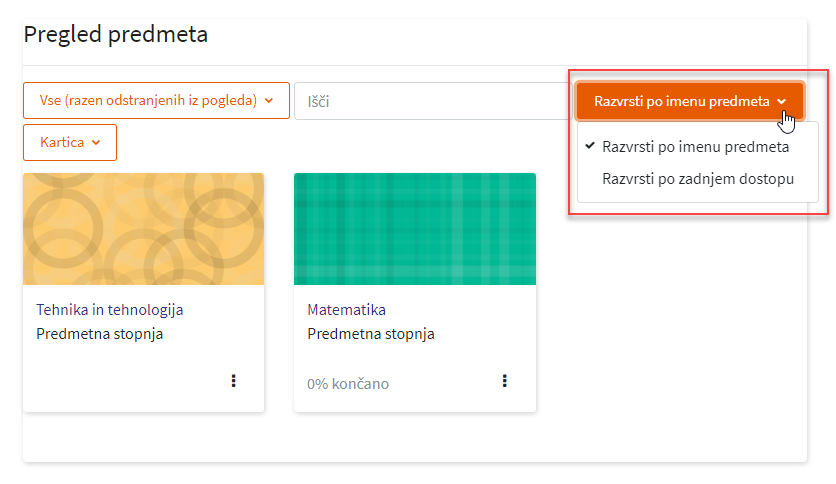Select Razvrsti po imenu predmeta menu option
Image resolution: width=836 pixels, height=484 pixels.
695,147
